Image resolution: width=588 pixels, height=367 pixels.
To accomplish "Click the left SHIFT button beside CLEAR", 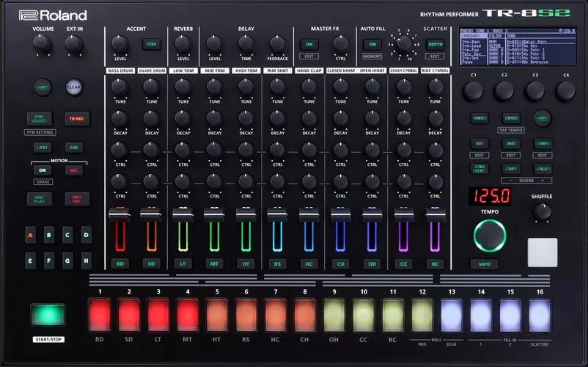I will click(x=43, y=87).
